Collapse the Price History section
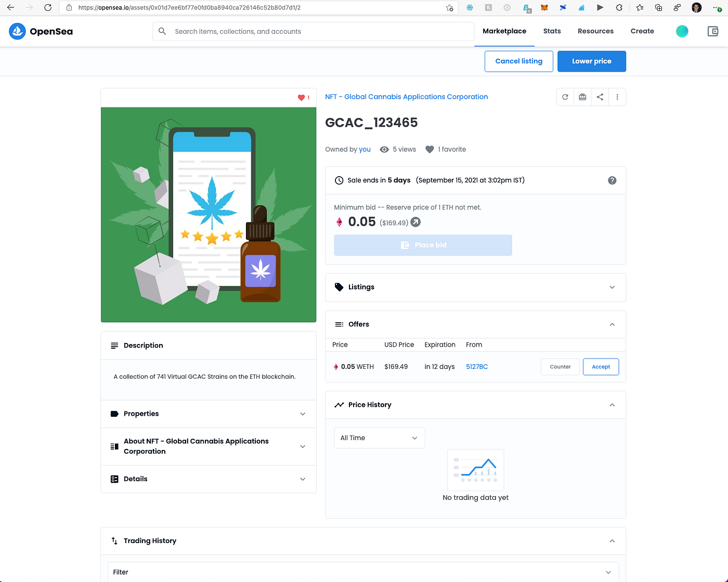The height and width of the screenshot is (582, 728). click(475, 405)
